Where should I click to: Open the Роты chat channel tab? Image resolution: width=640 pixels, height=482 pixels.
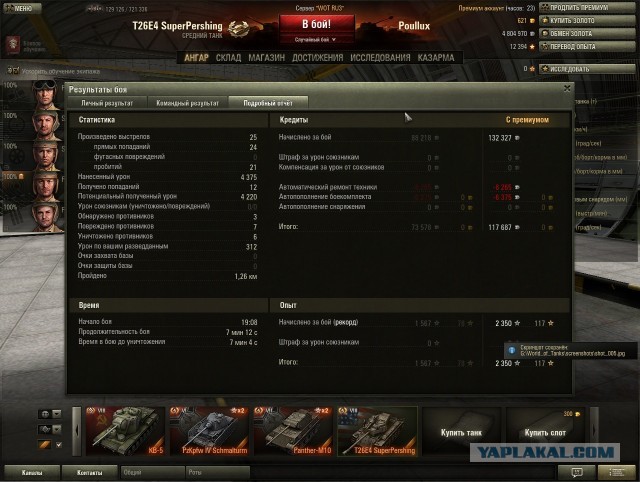(x=218, y=473)
